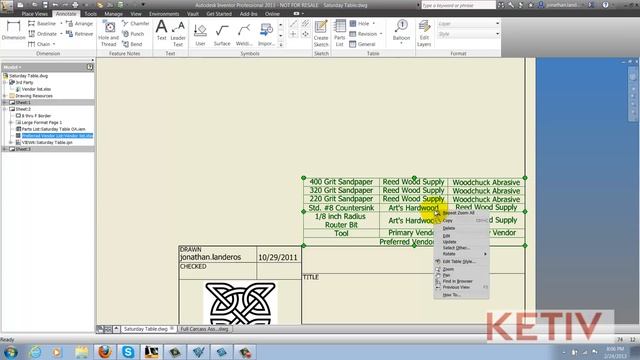Insert a Welding symbol

244,35
